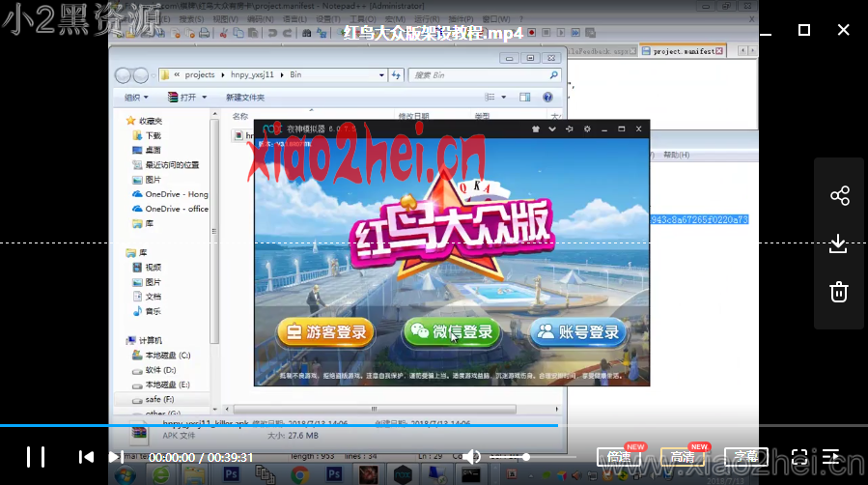Click the Explorer sidebar scroll-up arrow
868x485 pixels.
click(x=214, y=114)
